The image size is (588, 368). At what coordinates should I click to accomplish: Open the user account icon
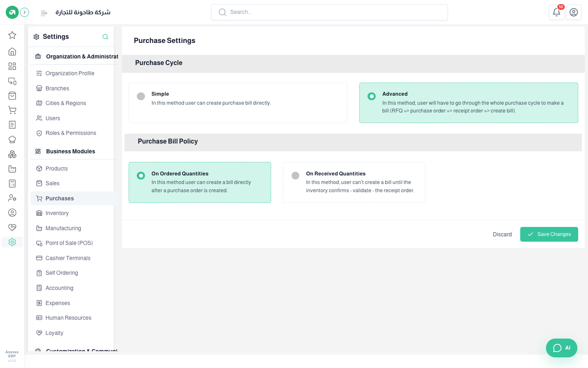click(574, 12)
